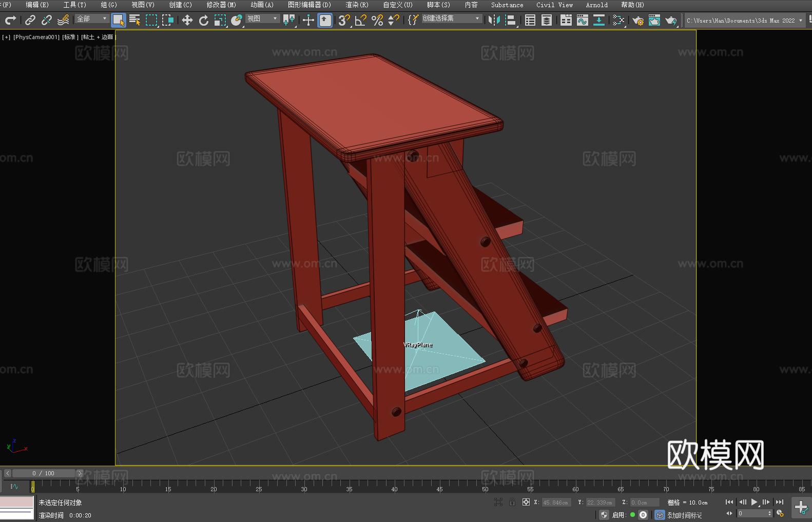Open the reference coordinate 视图 dropdown
Screen dimensions: 812x522
pos(262,18)
